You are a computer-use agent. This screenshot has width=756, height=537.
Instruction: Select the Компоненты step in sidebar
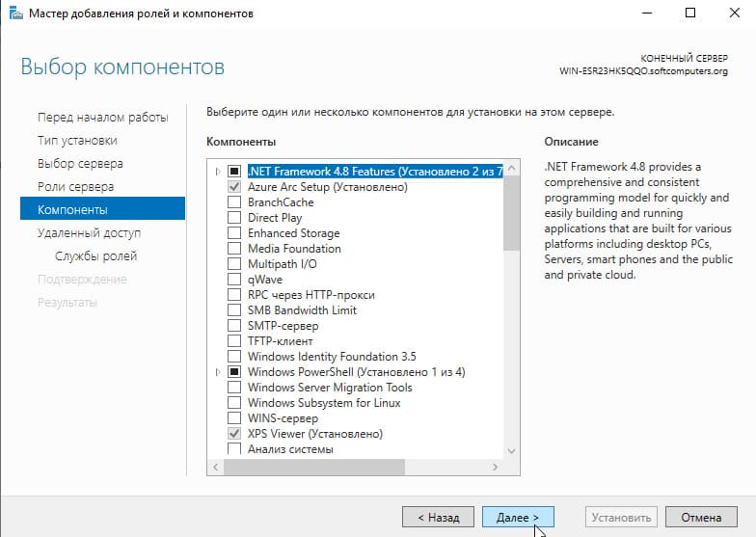[102, 210]
